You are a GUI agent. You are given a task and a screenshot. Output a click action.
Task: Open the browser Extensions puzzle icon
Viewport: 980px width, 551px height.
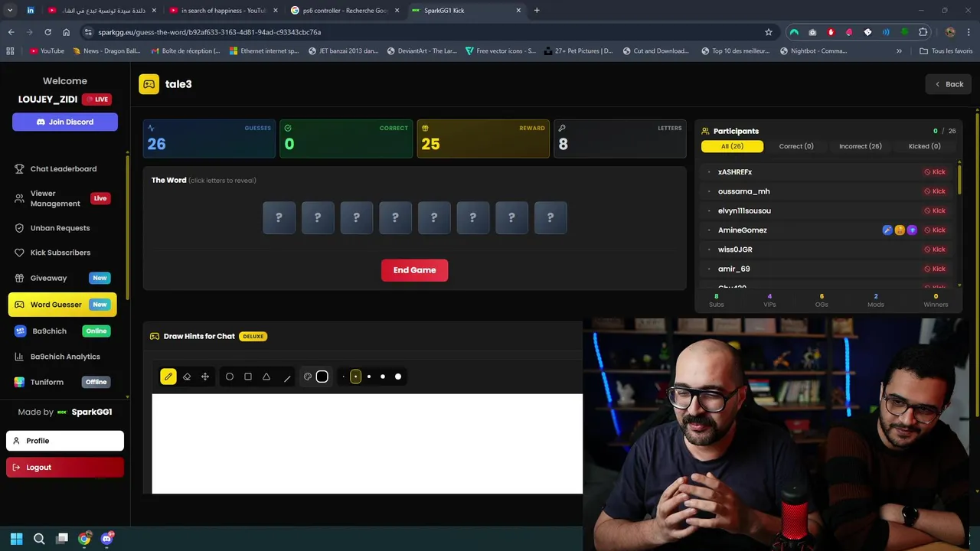pos(923,32)
